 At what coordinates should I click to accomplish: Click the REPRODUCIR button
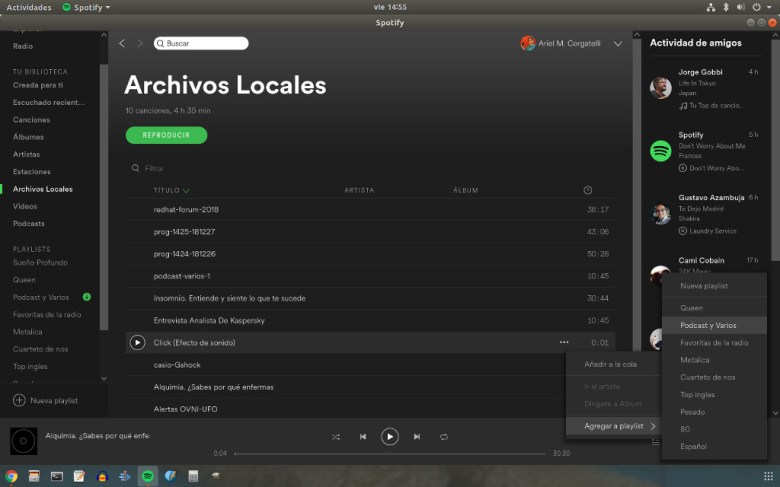(166, 135)
